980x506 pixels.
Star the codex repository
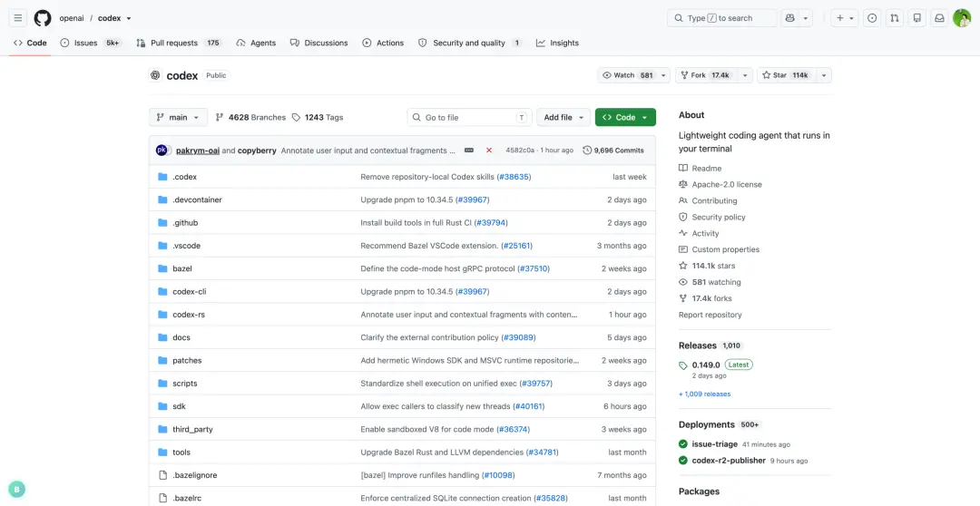(x=786, y=75)
